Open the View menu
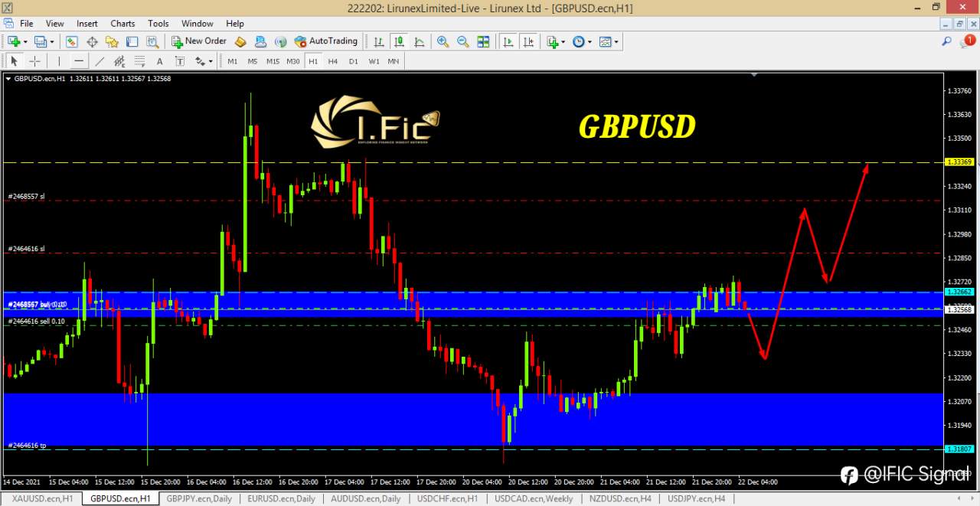 [x=55, y=24]
